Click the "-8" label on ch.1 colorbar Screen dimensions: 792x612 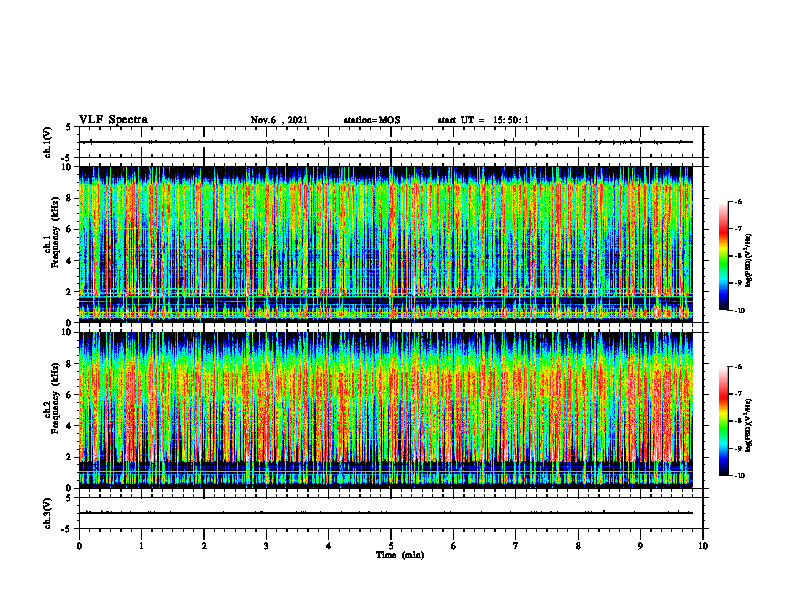(738, 256)
